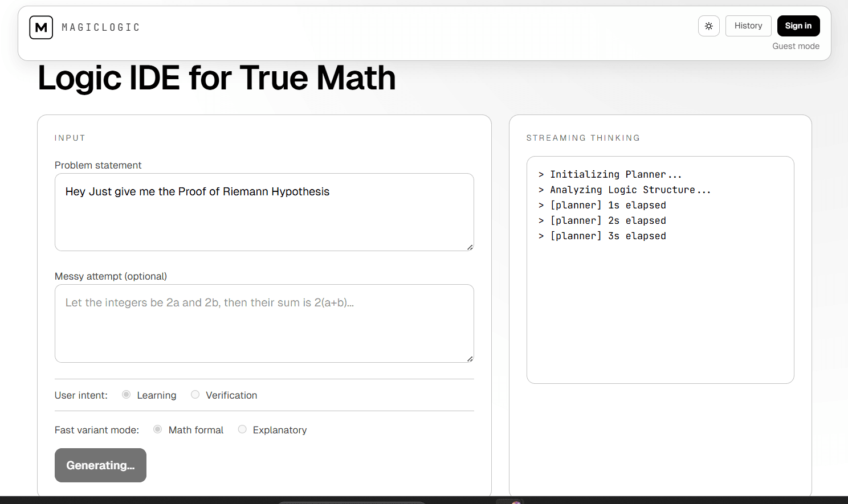Click the Messy attempt optional field
Image resolution: width=848 pixels, height=504 pixels.
(264, 323)
